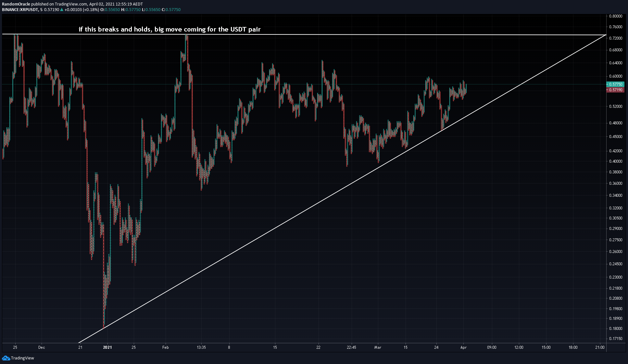Click the TradingView brand text at bottom
Screen dimensions: 628x364
22,358
